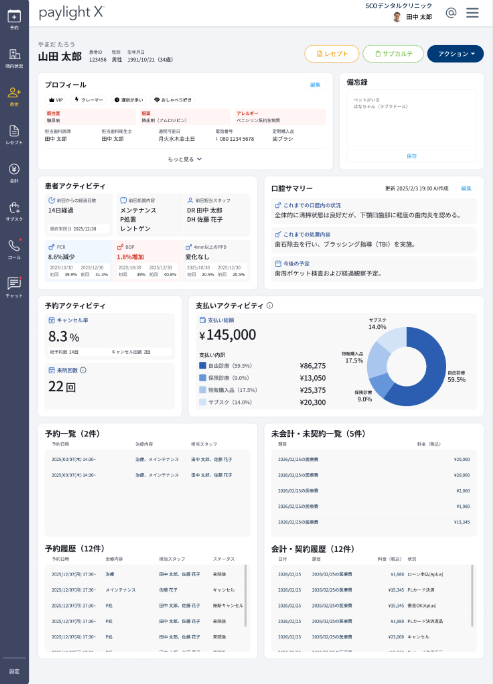Image resolution: width=493 pixels, height=684 pixels.
Task: Select the ¥23,000 キャンセル row in 会計・契約履歴
Action: [x=371, y=637]
